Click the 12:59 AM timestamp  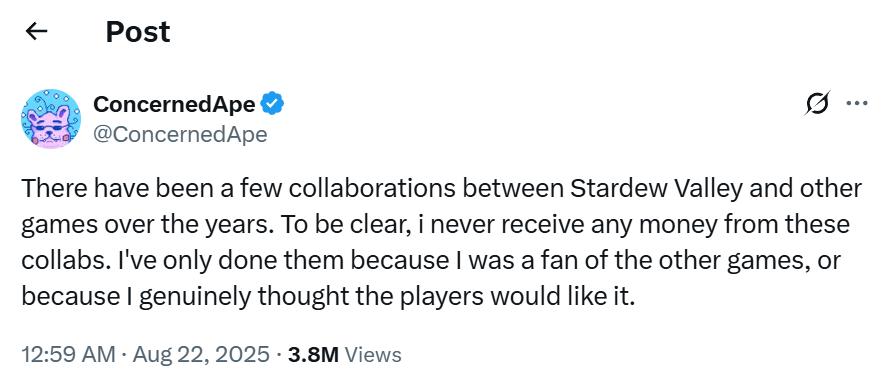[x=68, y=355]
